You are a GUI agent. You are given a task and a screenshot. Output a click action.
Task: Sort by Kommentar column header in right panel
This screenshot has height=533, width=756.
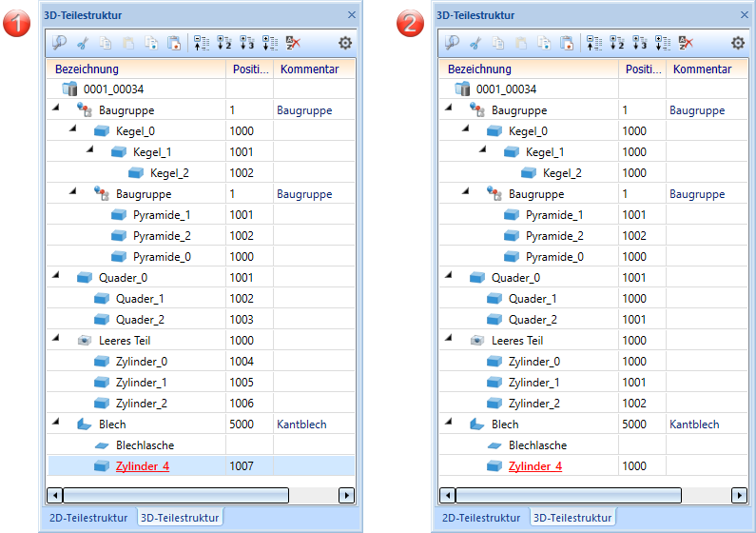[708, 69]
